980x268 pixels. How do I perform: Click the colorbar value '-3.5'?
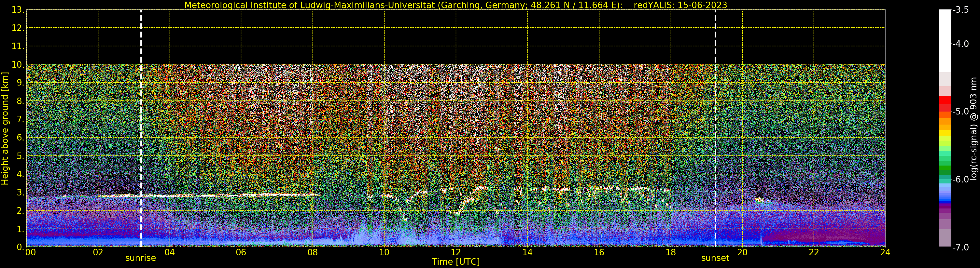960,10
